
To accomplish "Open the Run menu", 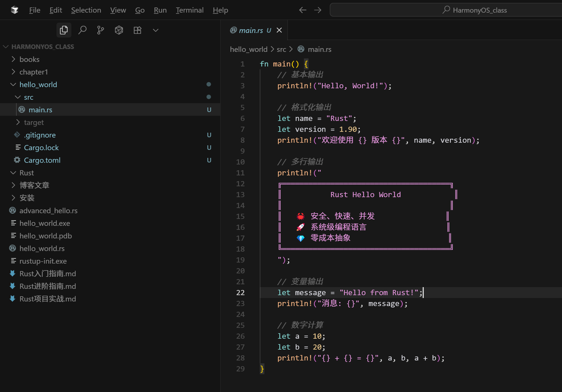I will [160, 10].
